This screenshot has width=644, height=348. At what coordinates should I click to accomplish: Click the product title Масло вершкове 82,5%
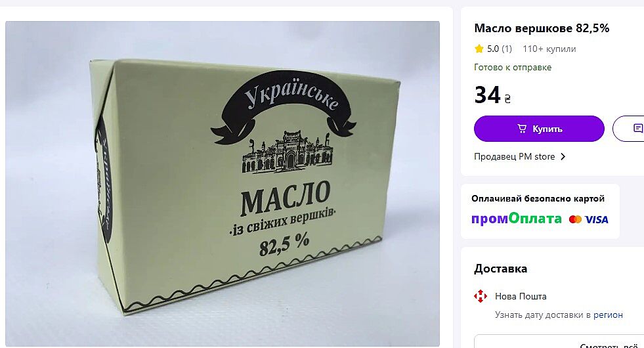click(542, 28)
